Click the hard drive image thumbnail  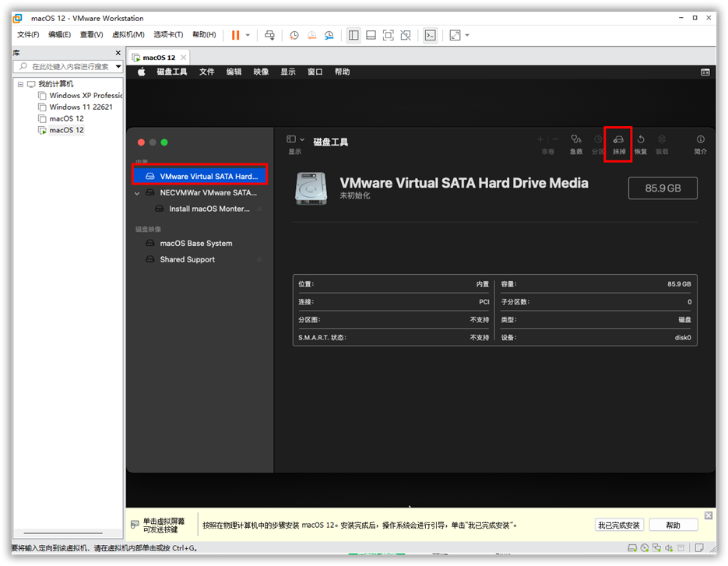pos(311,188)
